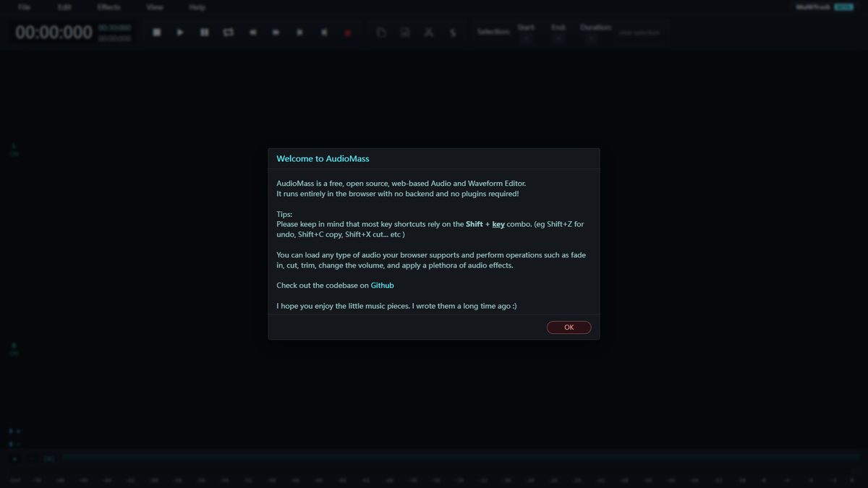The width and height of the screenshot is (868, 488).
Task: Click the Stop playback button
Action: tap(156, 33)
